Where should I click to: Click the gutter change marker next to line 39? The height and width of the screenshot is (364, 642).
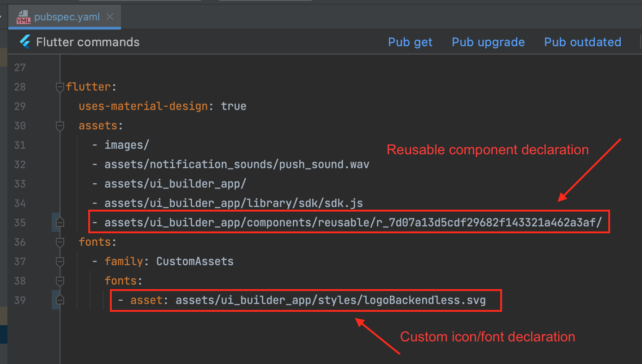pyautogui.click(x=53, y=300)
